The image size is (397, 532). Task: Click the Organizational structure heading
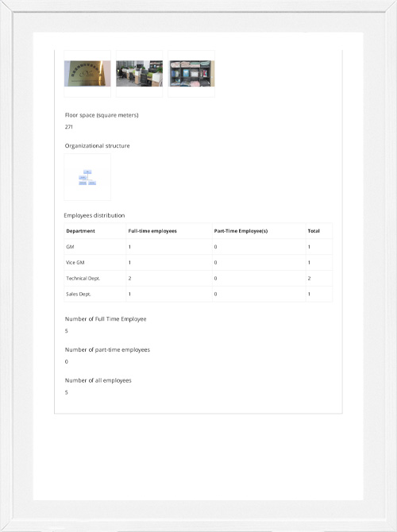click(x=98, y=146)
